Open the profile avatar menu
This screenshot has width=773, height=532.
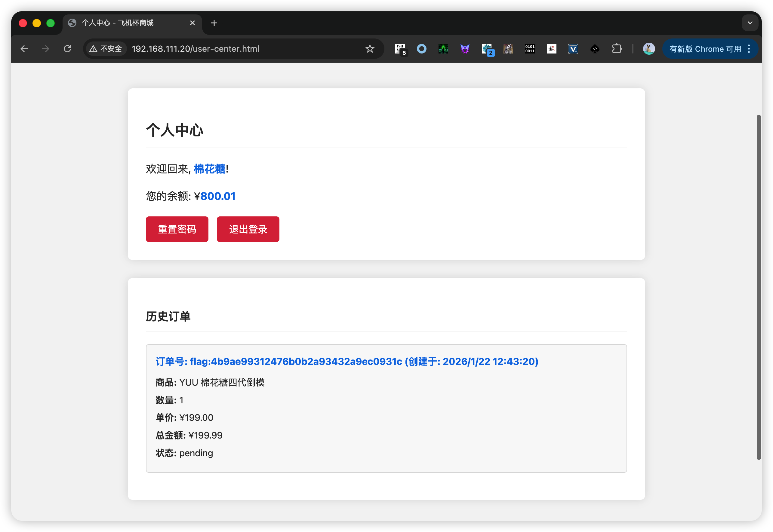coord(648,49)
